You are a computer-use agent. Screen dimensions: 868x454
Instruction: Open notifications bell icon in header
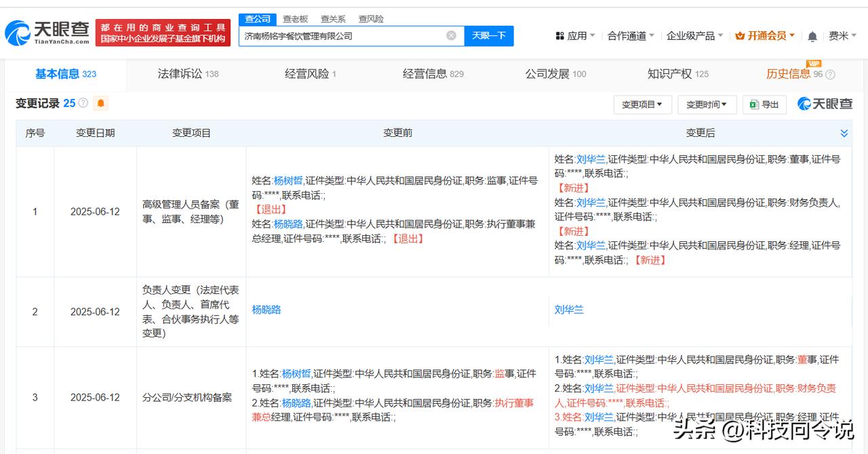point(812,36)
